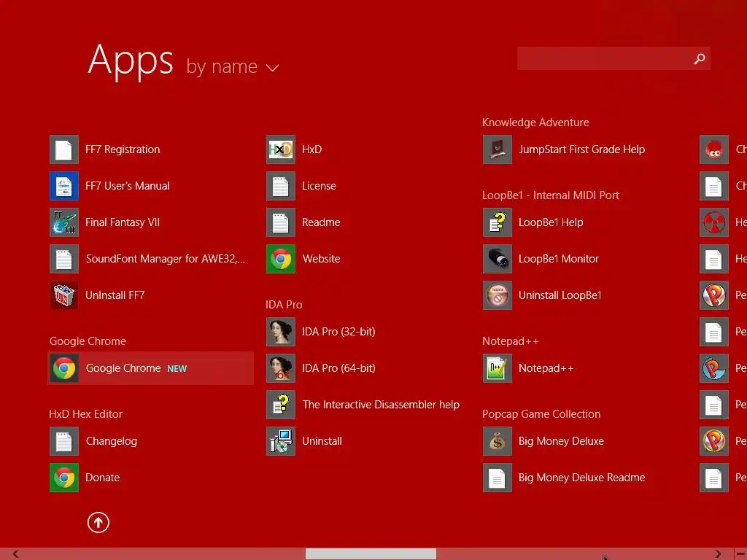This screenshot has height=560, width=747.
Task: Click the 'UnInstall FF7' label
Action: point(115,295)
